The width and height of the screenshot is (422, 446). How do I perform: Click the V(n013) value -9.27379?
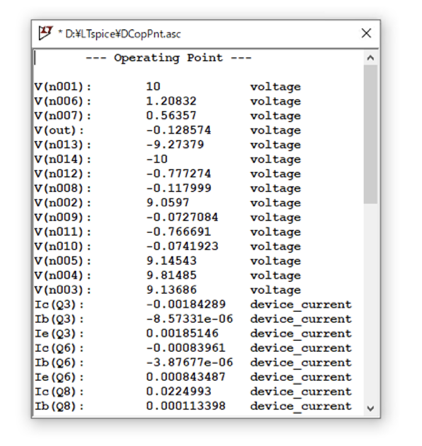(x=175, y=145)
